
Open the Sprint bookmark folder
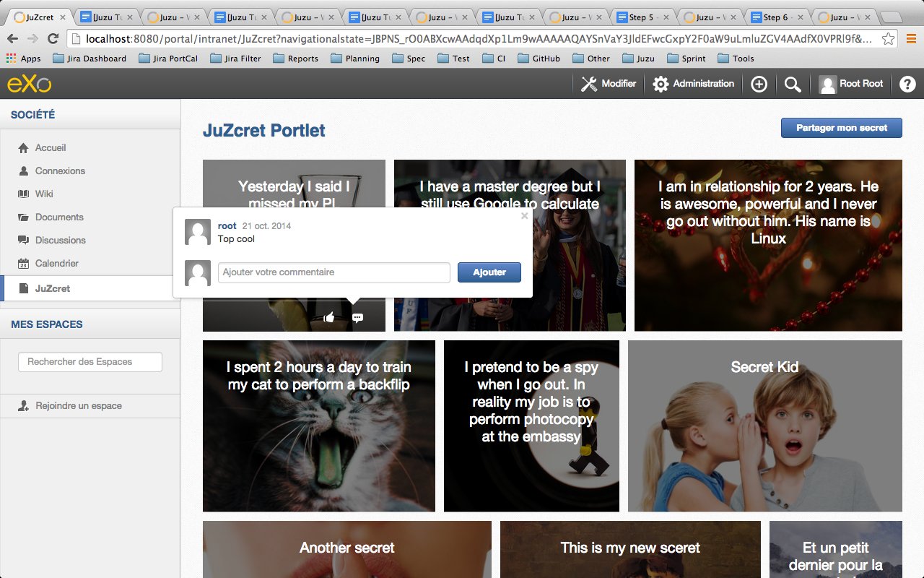687,59
